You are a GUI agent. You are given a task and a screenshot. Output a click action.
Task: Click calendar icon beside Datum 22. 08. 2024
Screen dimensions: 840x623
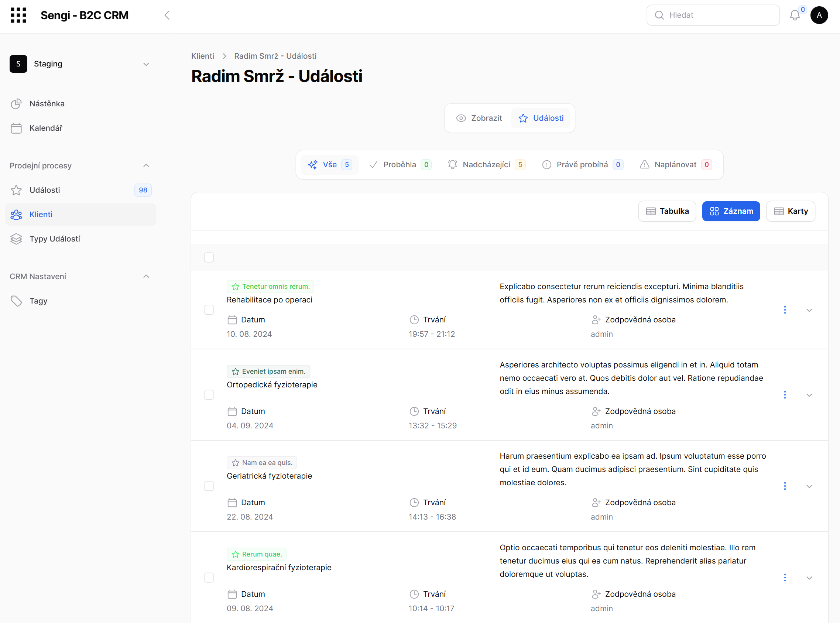point(232,503)
